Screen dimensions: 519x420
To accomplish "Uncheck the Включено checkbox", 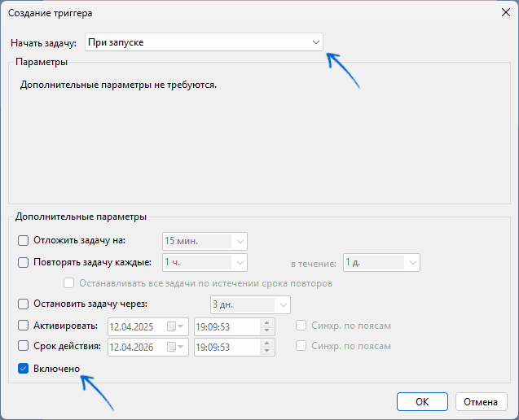I will click(23, 369).
